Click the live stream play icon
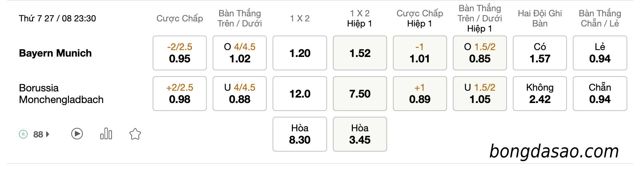The width and height of the screenshot is (644, 169). [x=77, y=134]
